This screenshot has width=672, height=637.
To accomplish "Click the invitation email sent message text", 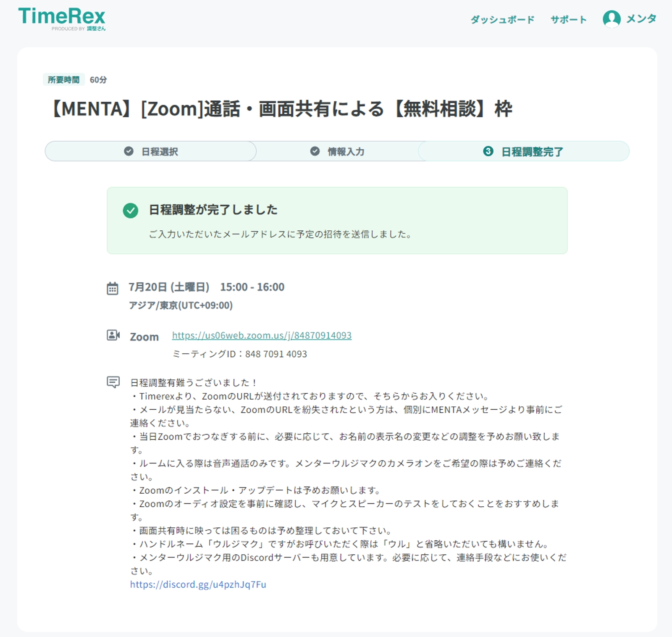I will [x=280, y=234].
